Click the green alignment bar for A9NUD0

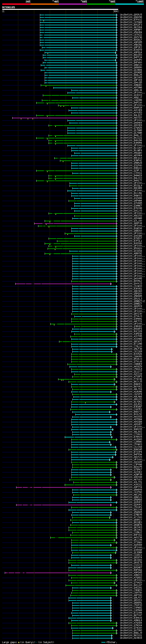tap(79, 85)
